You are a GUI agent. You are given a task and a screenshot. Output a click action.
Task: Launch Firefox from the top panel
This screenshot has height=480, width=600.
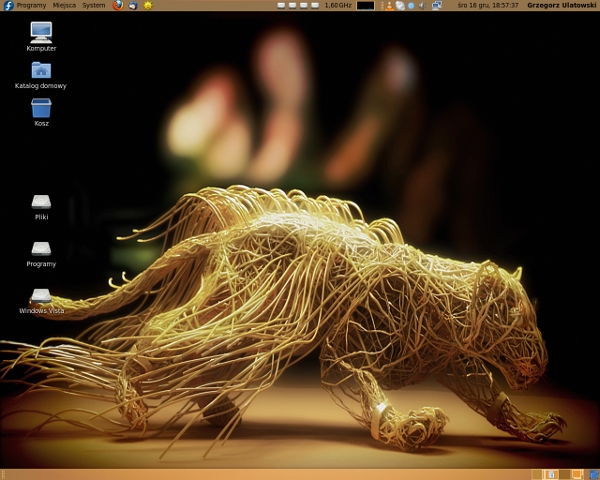coord(118,5)
